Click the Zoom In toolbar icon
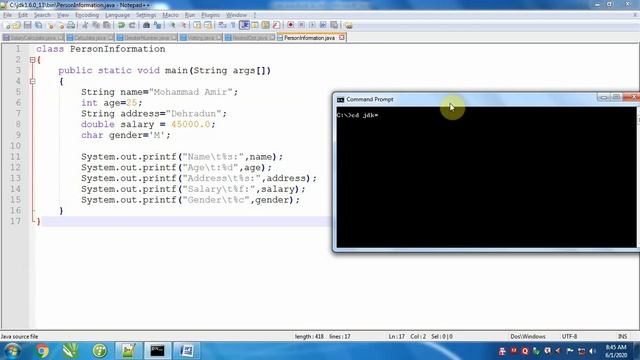This screenshot has width=640, height=360. 172,25
